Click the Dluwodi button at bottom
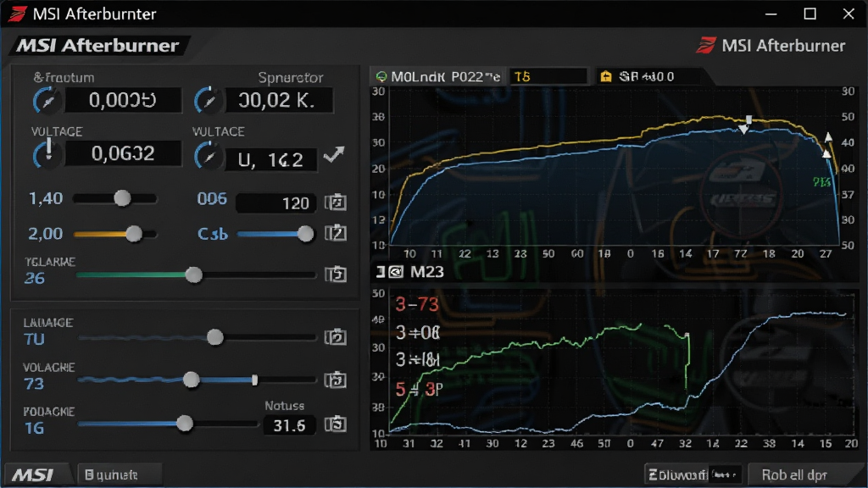The width and height of the screenshot is (868, 488). [693, 474]
